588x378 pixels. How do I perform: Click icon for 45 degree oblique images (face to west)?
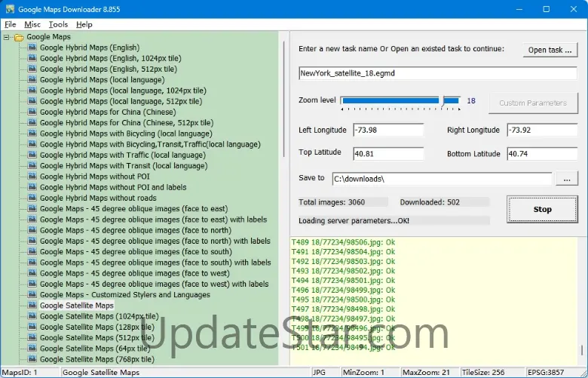pyautogui.click(x=32, y=273)
